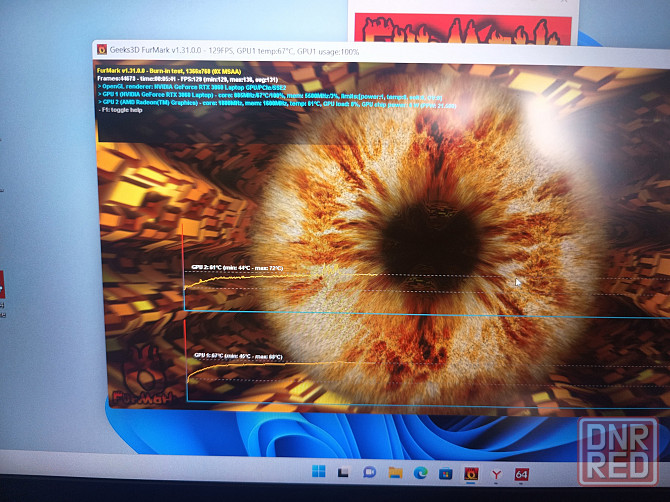Click the 'GPU 2 (AMD Radeon(TM) Graphics)' line
Image resolution: width=670 pixels, height=502 pixels.
(x=277, y=104)
